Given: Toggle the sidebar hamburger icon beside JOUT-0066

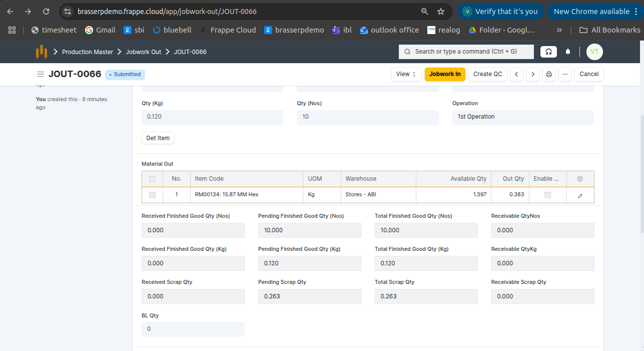Looking at the screenshot, I should pos(41,74).
